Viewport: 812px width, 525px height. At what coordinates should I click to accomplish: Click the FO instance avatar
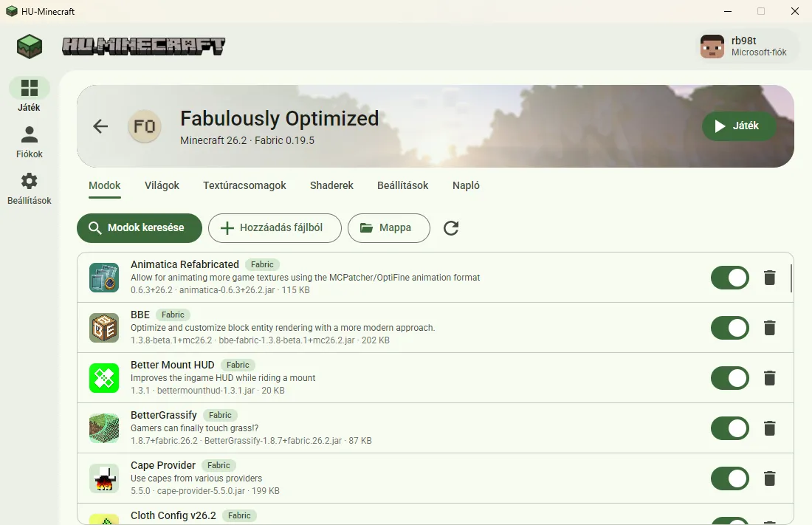(x=145, y=126)
